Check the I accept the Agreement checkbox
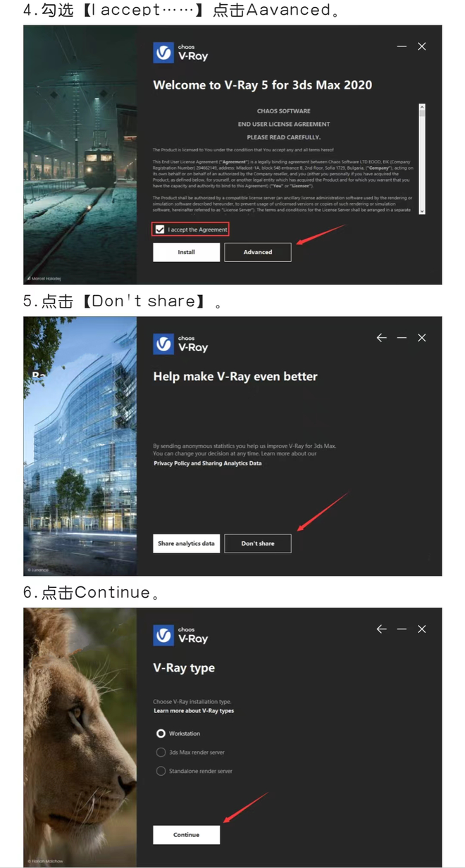This screenshot has width=465, height=868. tap(160, 229)
